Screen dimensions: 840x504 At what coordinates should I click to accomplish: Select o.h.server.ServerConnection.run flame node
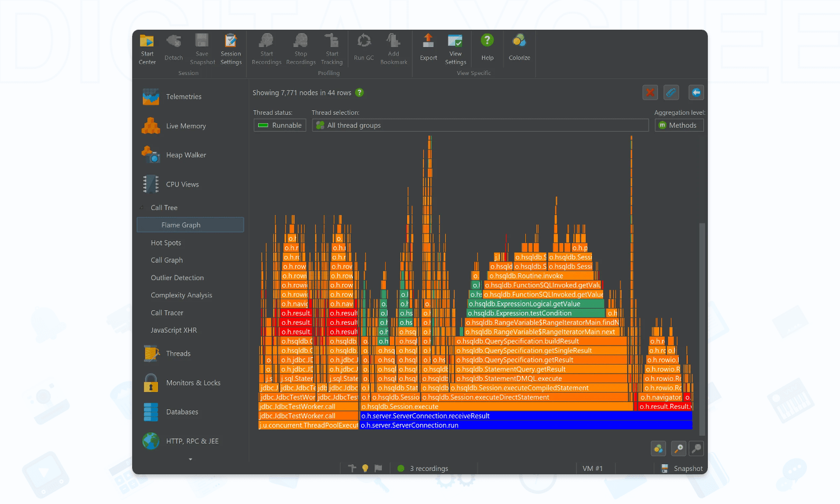pos(526,426)
